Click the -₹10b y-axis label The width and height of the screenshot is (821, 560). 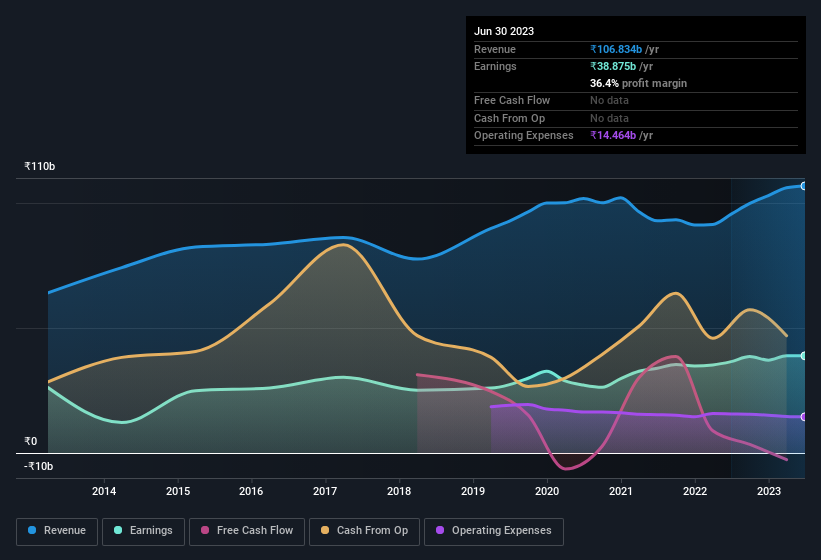click(38, 466)
